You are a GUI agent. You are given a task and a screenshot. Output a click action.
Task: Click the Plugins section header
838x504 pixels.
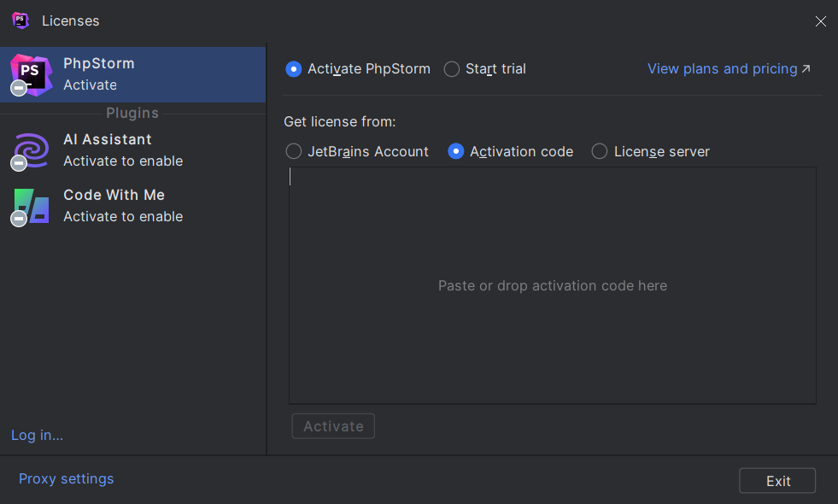tap(132, 114)
